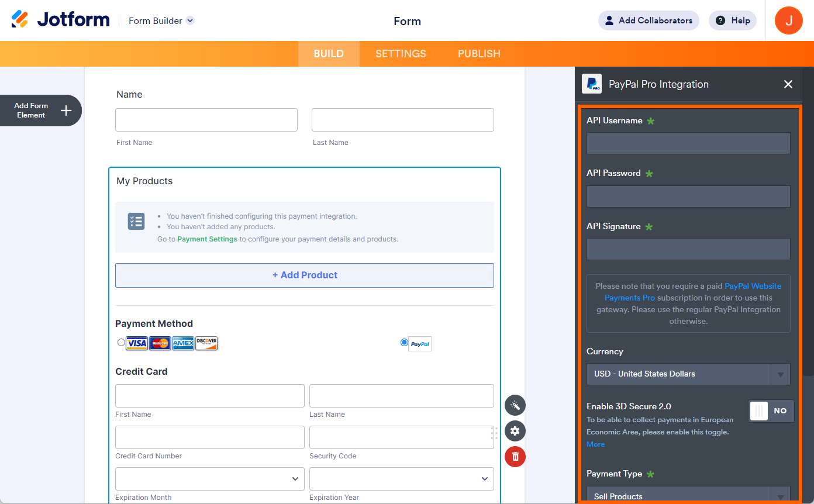Open the payment wizard wand icon
Screen dimensions: 814x504
coord(515,405)
